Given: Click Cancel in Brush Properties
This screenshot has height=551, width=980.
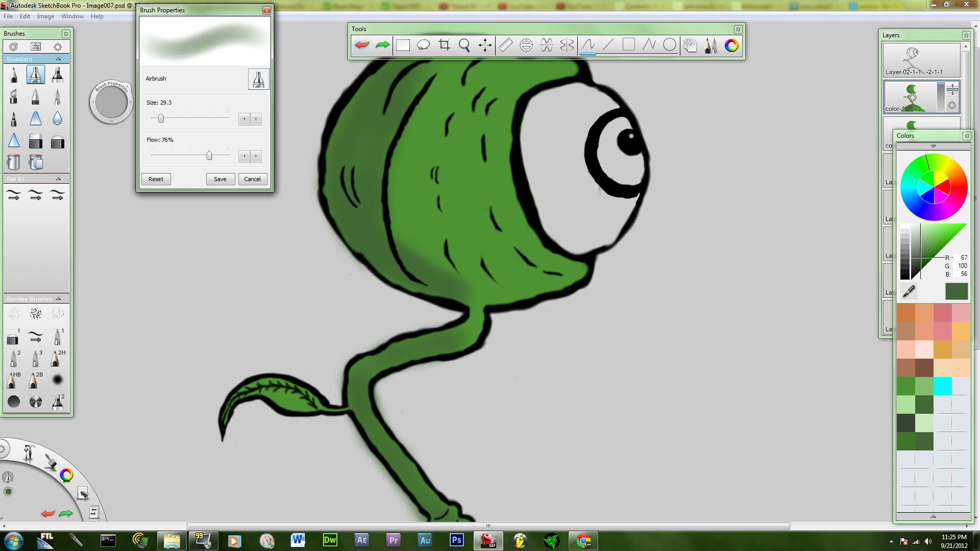Looking at the screenshot, I should [252, 179].
